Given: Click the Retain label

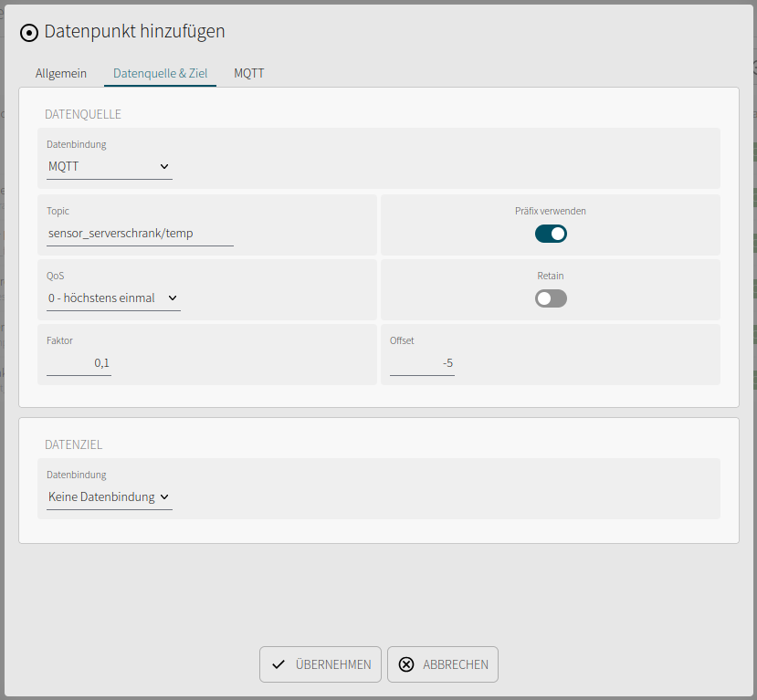Looking at the screenshot, I should coord(551,276).
